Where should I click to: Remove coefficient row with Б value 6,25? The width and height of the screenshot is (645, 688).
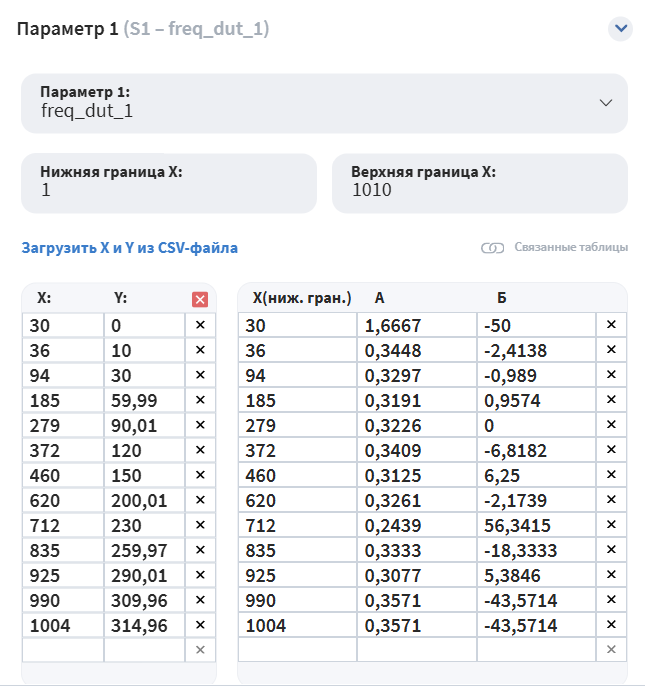coord(611,475)
